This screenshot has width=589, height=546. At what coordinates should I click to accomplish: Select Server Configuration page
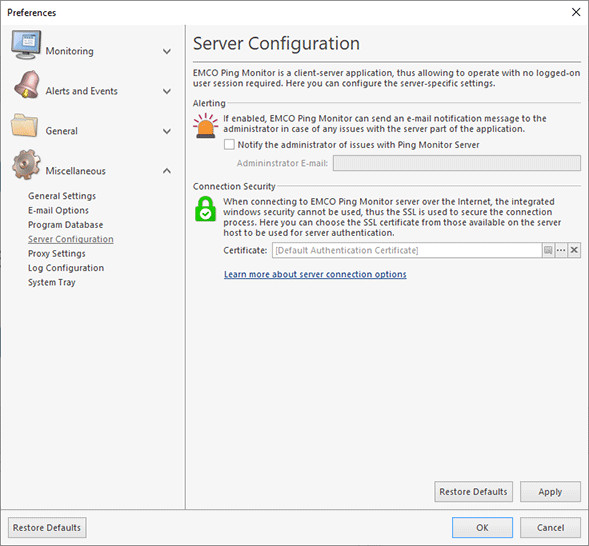pyautogui.click(x=71, y=239)
